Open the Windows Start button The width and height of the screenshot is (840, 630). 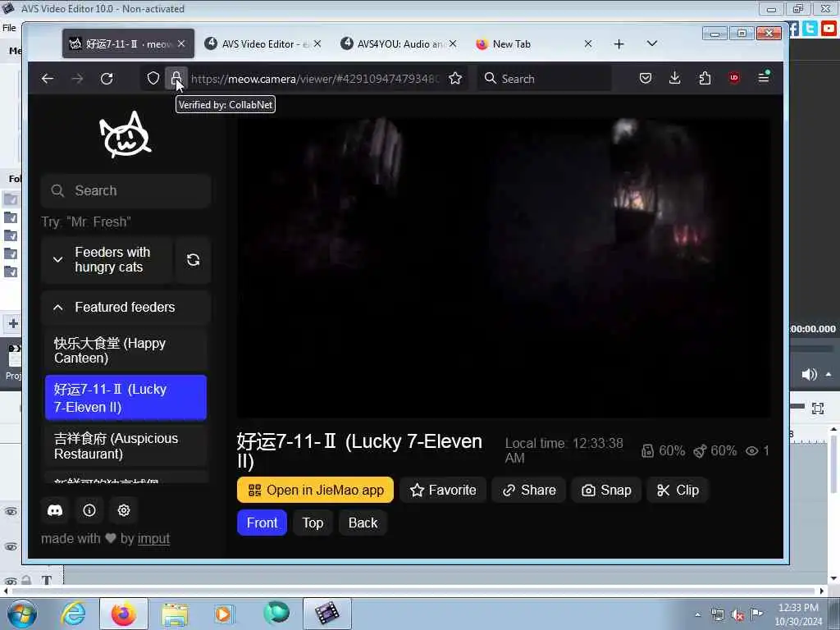tap(22, 614)
